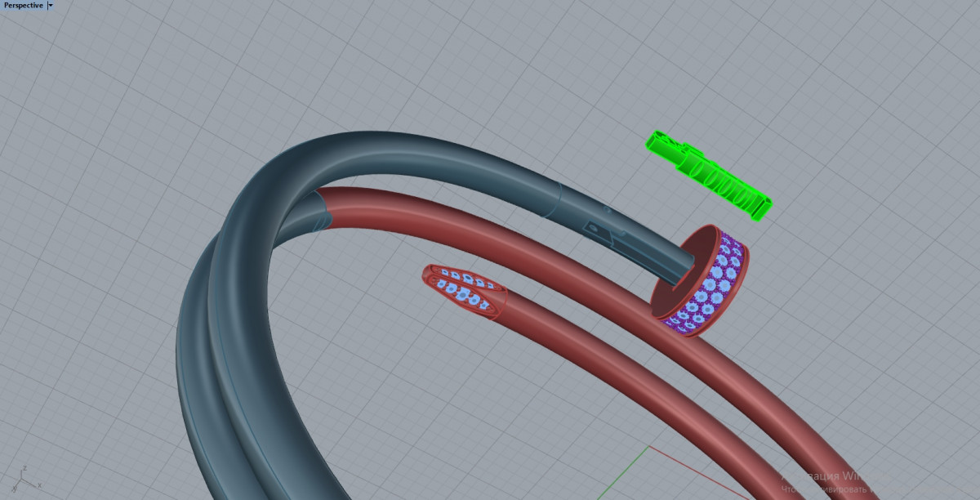980x500 pixels.
Task: Select the red oval cap with blue gems
Action: [x=462, y=288]
